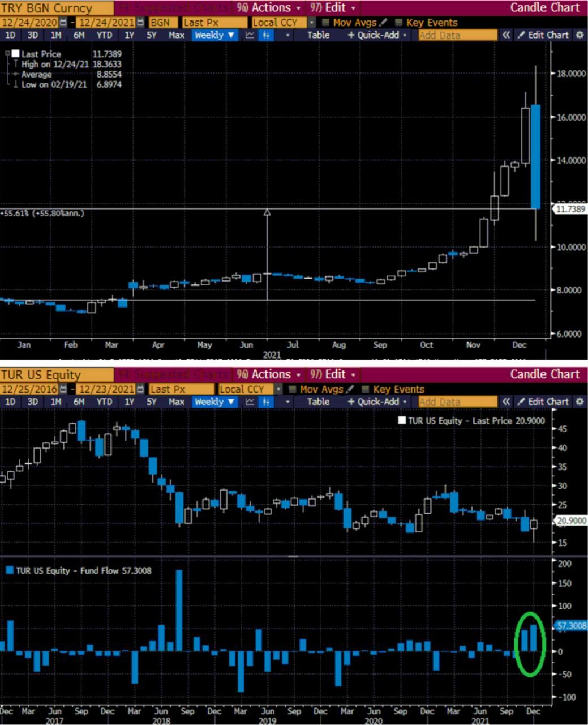This screenshot has height=725, width=588.
Task: Open Quick-Add menu in TRY chart
Action: pyautogui.click(x=377, y=35)
